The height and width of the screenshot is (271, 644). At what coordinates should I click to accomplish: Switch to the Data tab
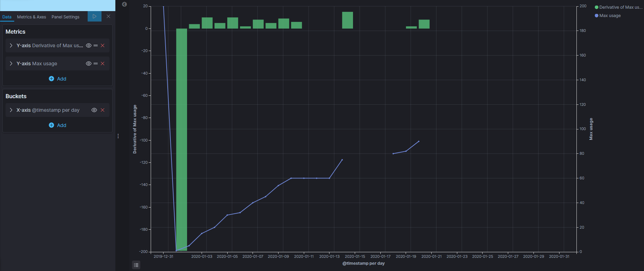pos(7,17)
